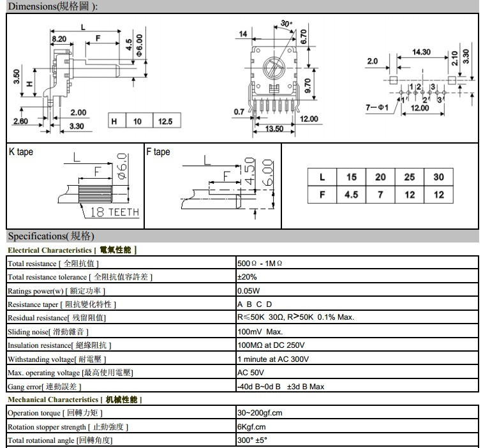The image size is (483, 448).
Task: Select the '25' cell in L row
Action: pyautogui.click(x=410, y=177)
